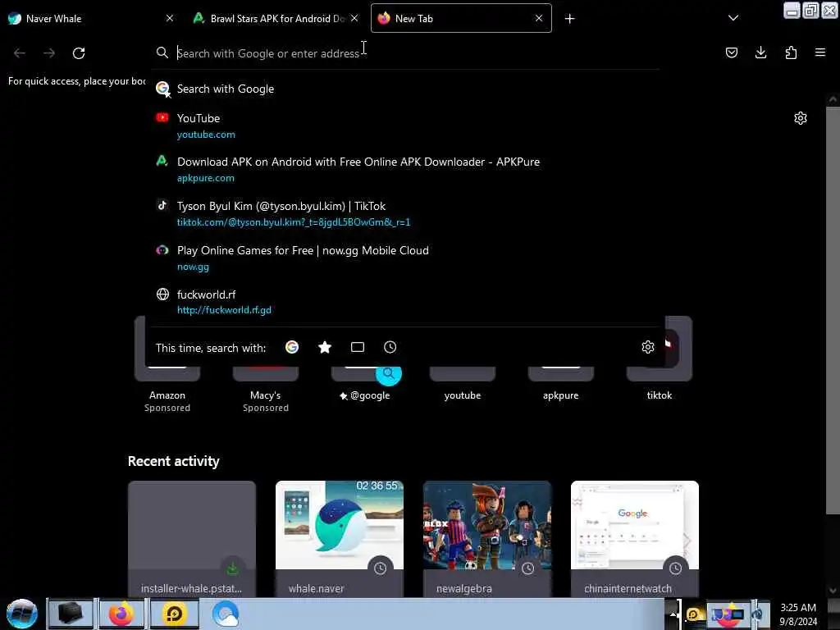Search with Google one-off engine icon
This screenshot has height=630, width=840.
pyautogui.click(x=292, y=347)
